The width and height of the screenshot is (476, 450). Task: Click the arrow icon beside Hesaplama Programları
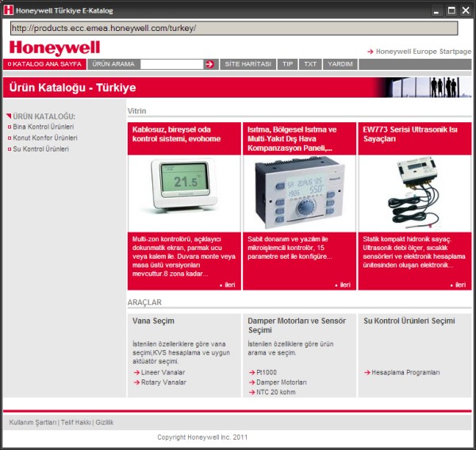367,372
